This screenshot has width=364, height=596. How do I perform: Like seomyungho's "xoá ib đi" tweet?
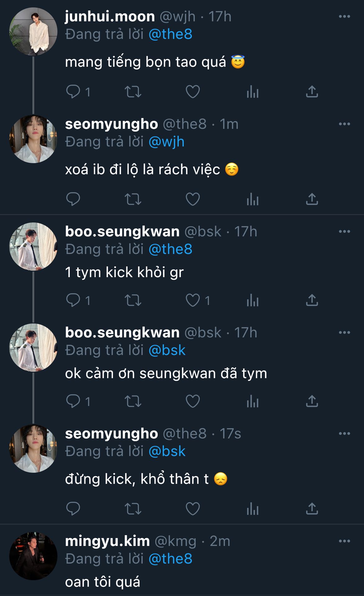pos(193,199)
